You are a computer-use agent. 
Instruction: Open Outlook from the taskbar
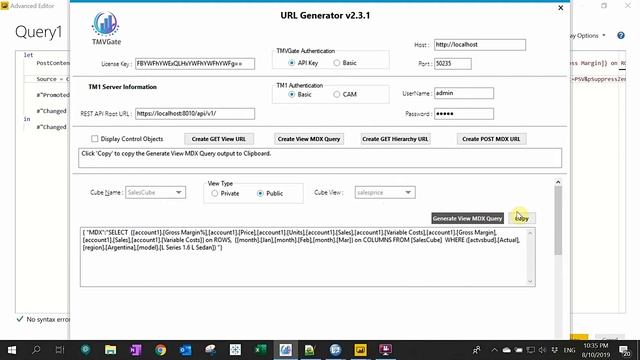pos(185,350)
